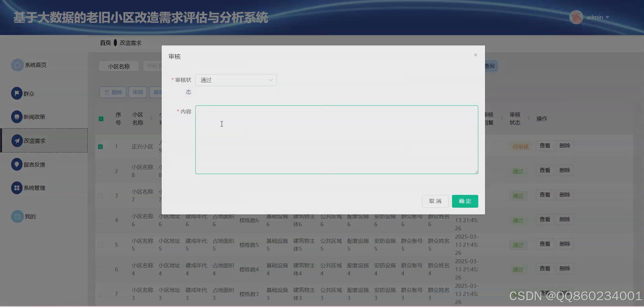Check the row 3 小区名称7 checkbox
644x307 pixels.
pos(100,196)
